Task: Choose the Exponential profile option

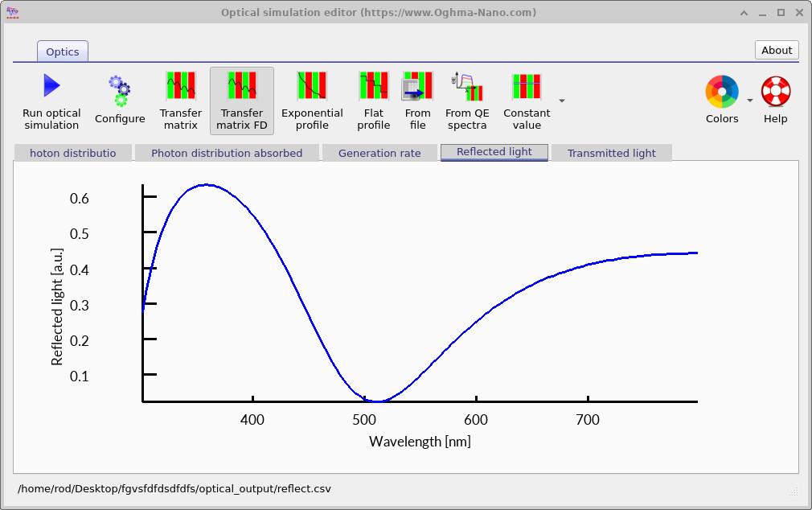Action: point(312,101)
